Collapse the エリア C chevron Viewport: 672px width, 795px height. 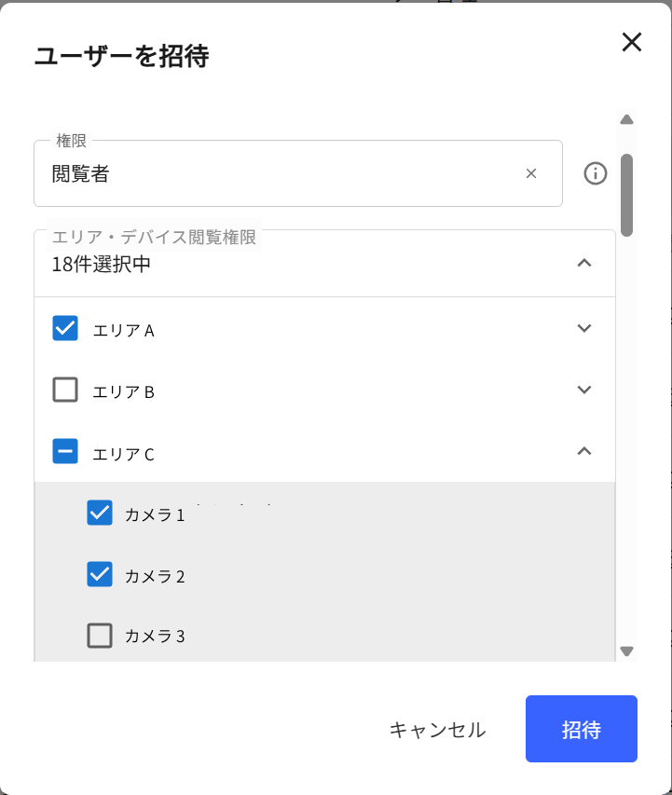(584, 451)
